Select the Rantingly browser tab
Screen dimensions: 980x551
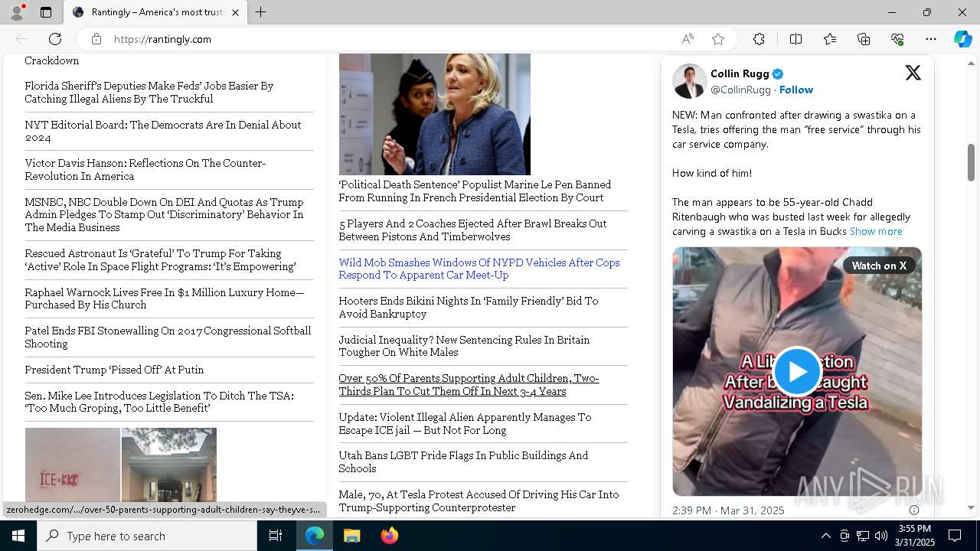point(157,12)
